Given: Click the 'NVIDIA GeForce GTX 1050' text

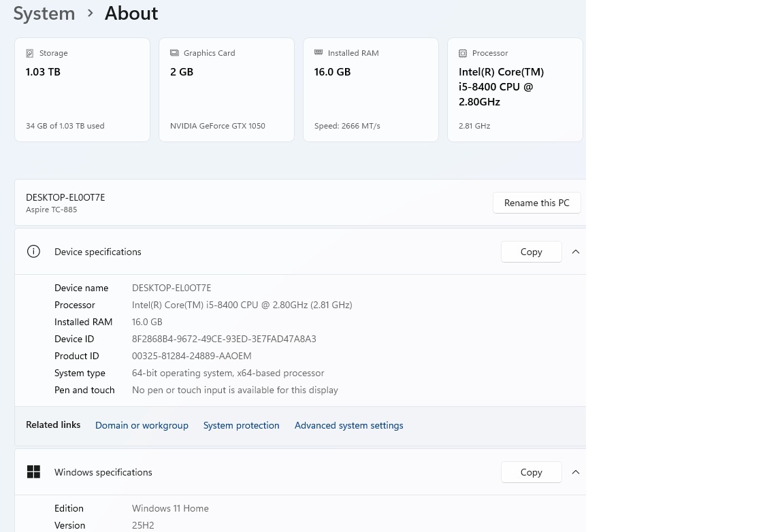Looking at the screenshot, I should tap(218, 125).
